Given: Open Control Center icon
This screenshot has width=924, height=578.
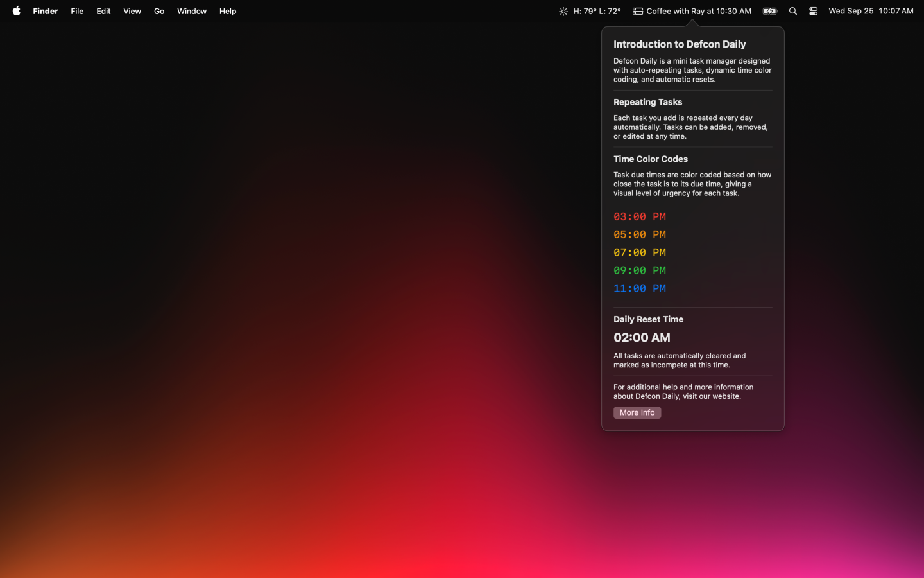Looking at the screenshot, I should coord(813,11).
